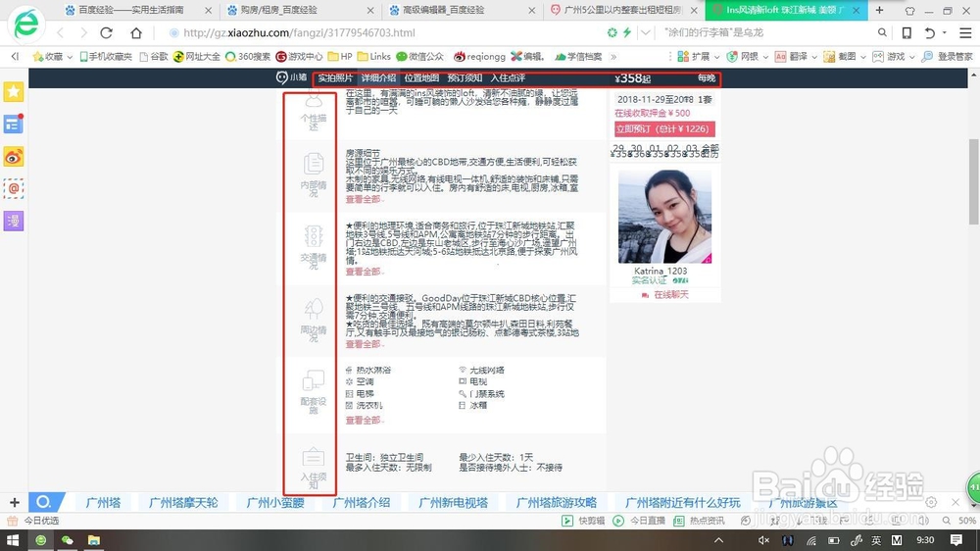Click the 广州塔摩天轮 search suggestion
Viewport: 980px width, 551px height.
point(183,502)
